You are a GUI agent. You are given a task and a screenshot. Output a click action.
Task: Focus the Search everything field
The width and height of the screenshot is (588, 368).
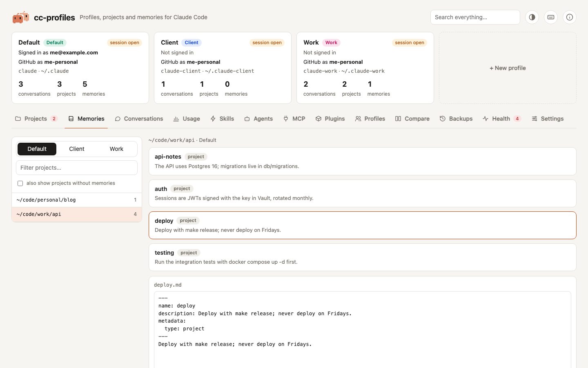click(x=475, y=17)
